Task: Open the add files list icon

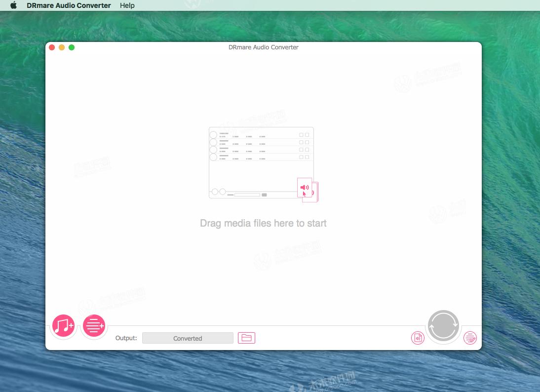Action: pos(94,326)
